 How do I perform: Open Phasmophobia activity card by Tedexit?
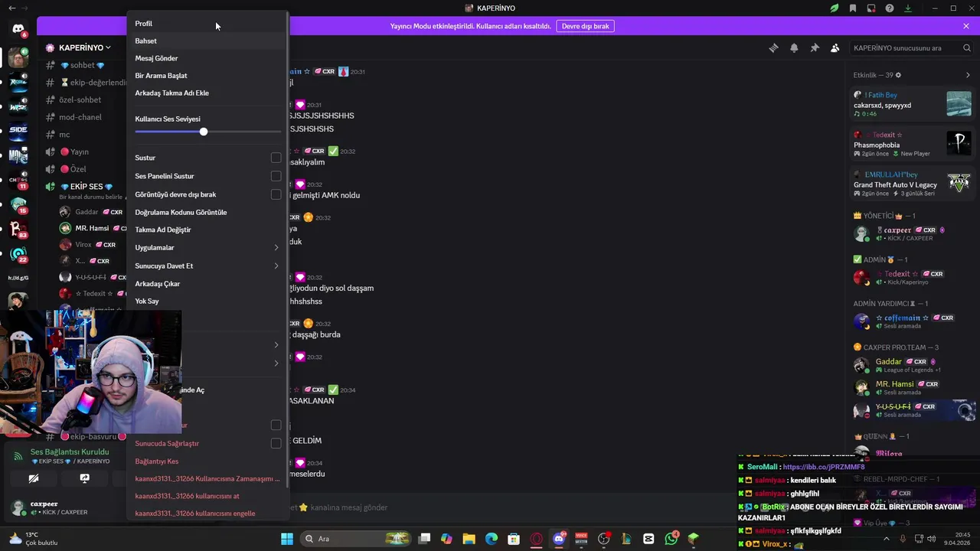pyautogui.click(x=913, y=145)
